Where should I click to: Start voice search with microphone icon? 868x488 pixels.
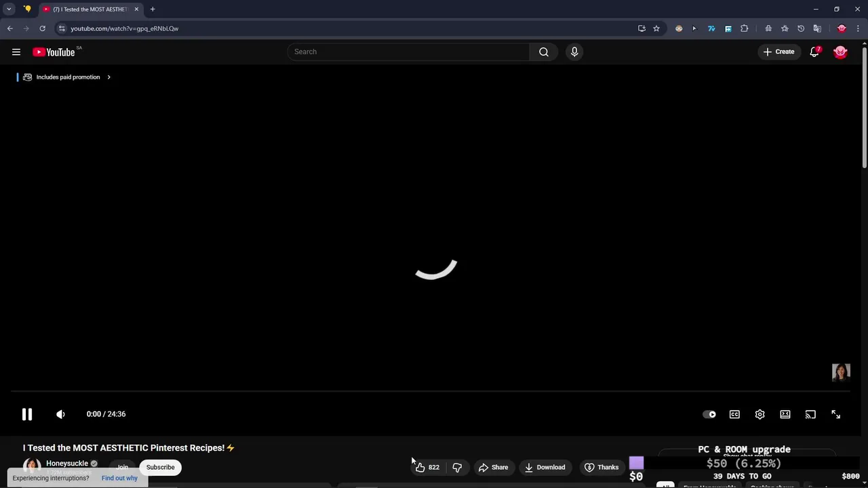click(574, 52)
